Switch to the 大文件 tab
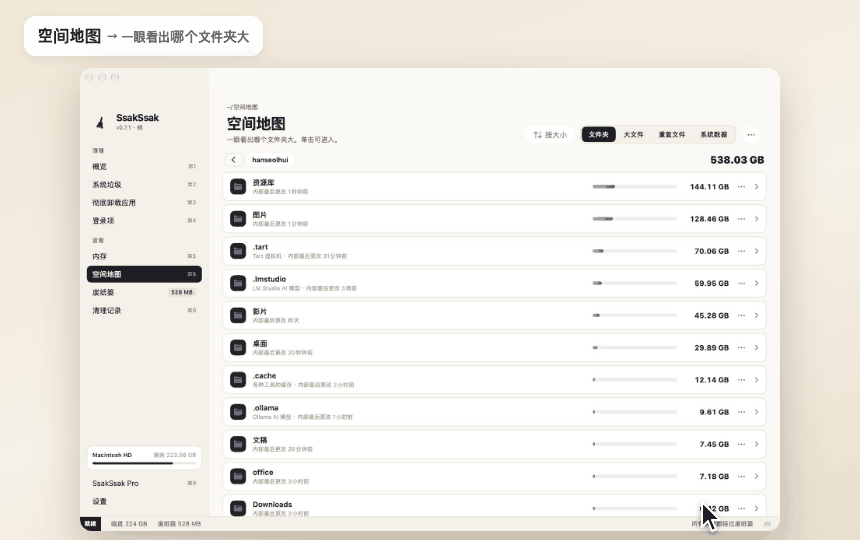The width and height of the screenshot is (860, 540). 633,135
